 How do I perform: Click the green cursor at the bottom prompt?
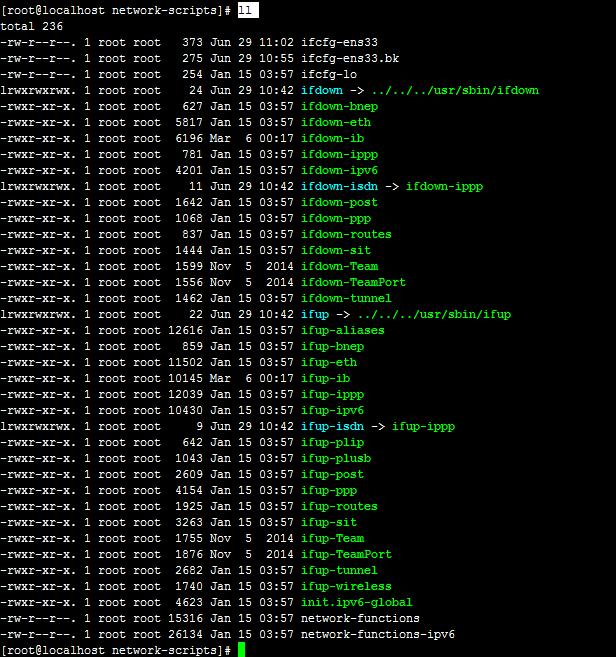241,650
